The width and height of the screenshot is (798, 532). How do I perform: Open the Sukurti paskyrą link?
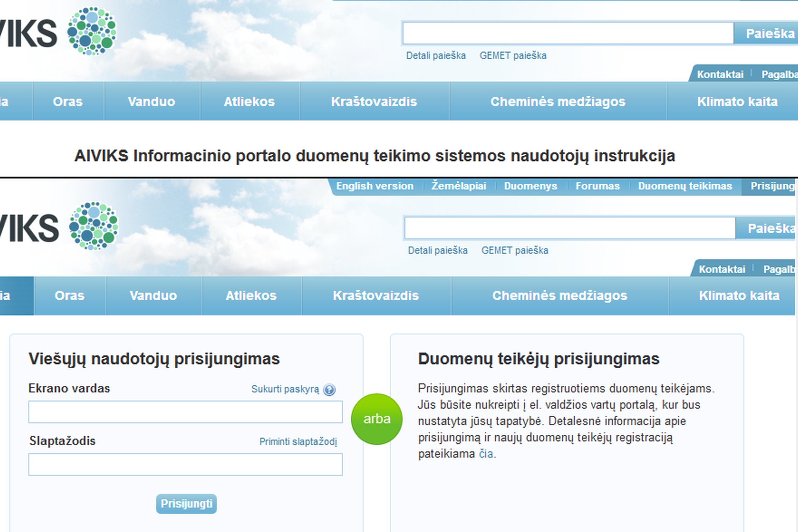tap(285, 389)
